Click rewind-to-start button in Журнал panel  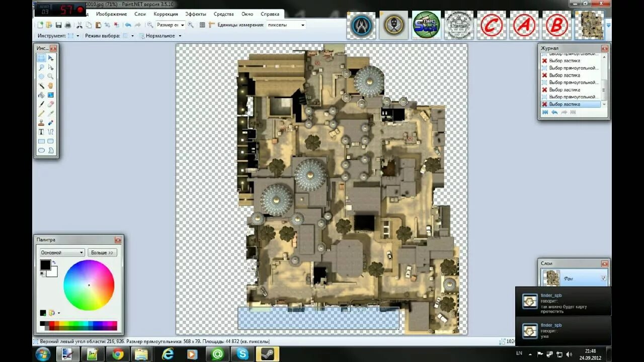click(x=545, y=112)
